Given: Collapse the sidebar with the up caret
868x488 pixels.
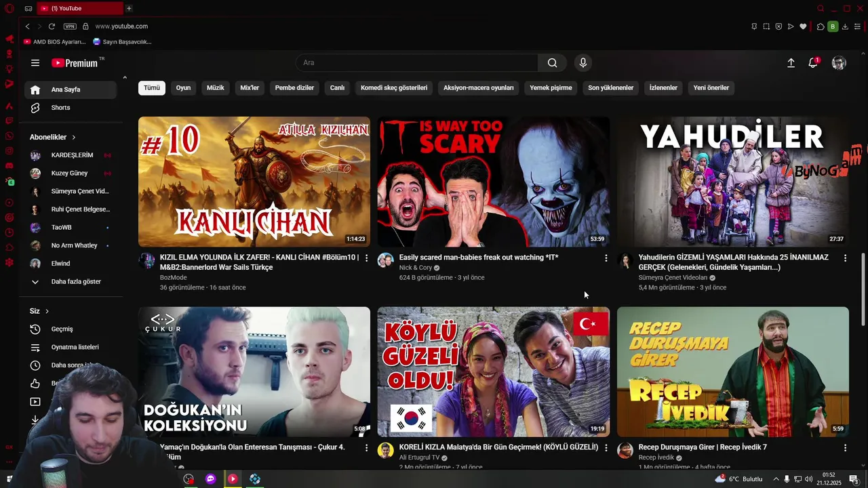Looking at the screenshot, I should pyautogui.click(x=125, y=78).
